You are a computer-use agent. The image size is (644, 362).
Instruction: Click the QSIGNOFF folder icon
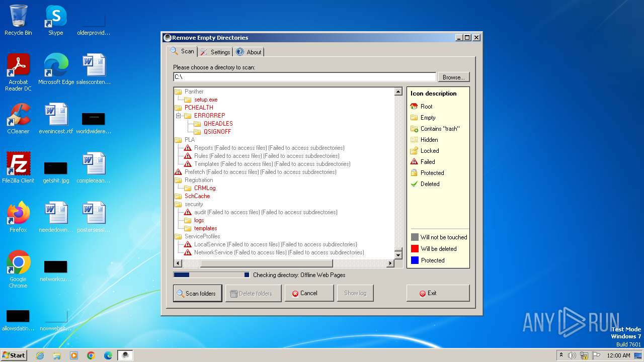pyautogui.click(x=197, y=132)
